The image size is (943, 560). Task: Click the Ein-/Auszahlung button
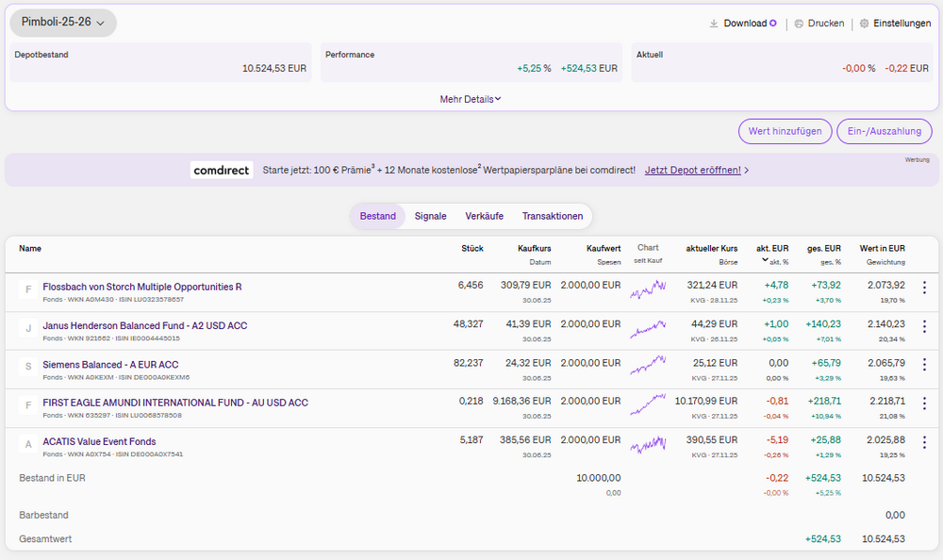884,131
